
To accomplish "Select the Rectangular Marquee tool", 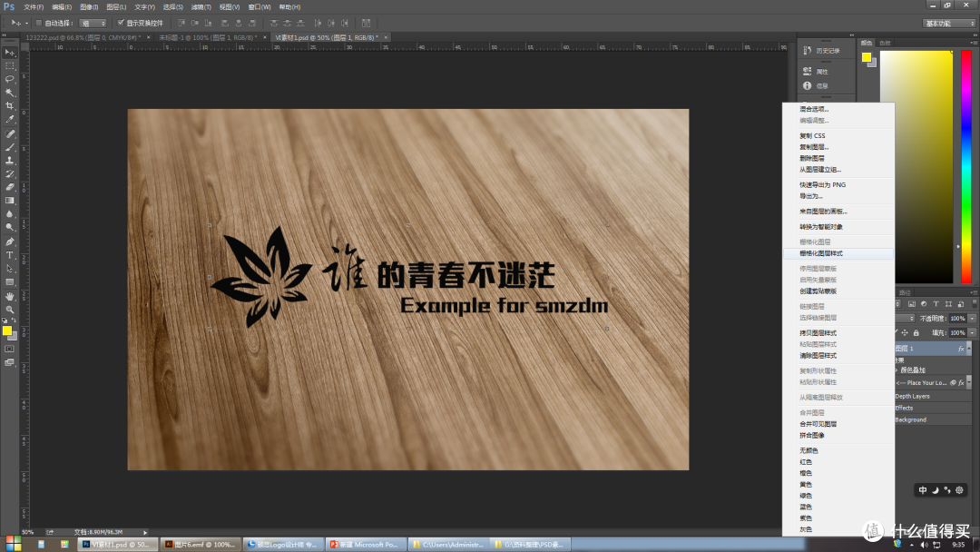I will 9,65.
